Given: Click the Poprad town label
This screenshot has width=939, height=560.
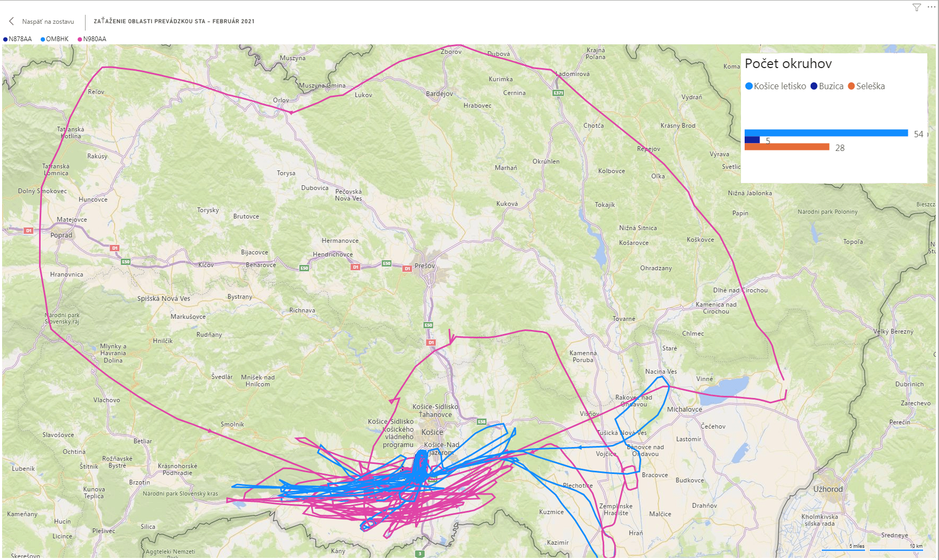Looking at the screenshot, I should pos(61,235).
